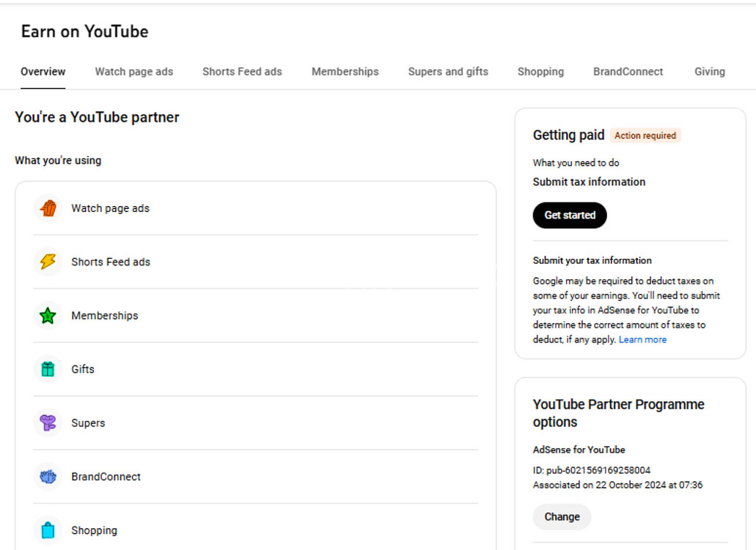The height and width of the screenshot is (550, 756).
Task: Open the Watch page ads tab
Action: click(x=134, y=72)
